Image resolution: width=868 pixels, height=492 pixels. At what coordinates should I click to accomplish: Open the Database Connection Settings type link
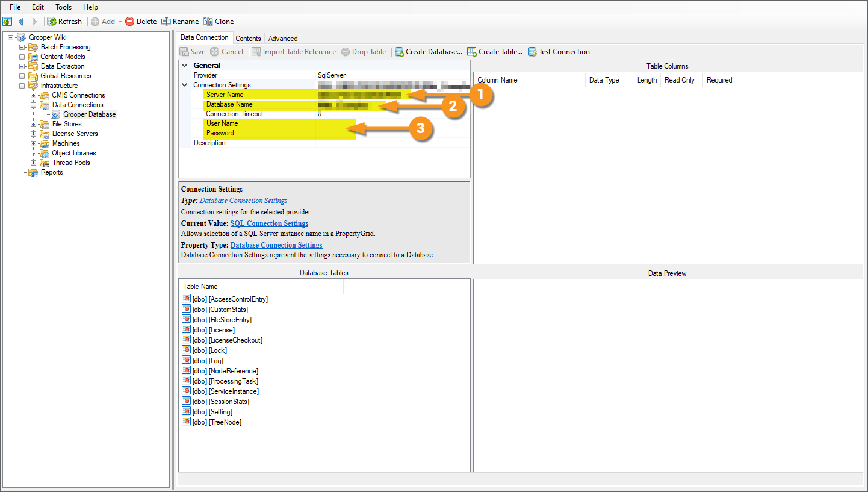[x=243, y=201]
